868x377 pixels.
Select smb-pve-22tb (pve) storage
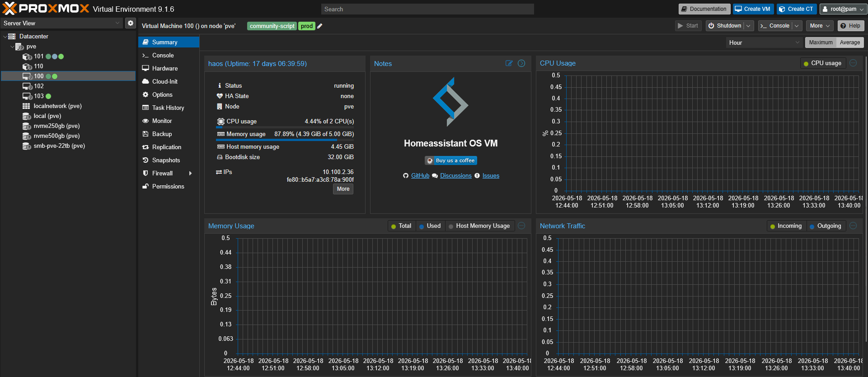click(68, 146)
